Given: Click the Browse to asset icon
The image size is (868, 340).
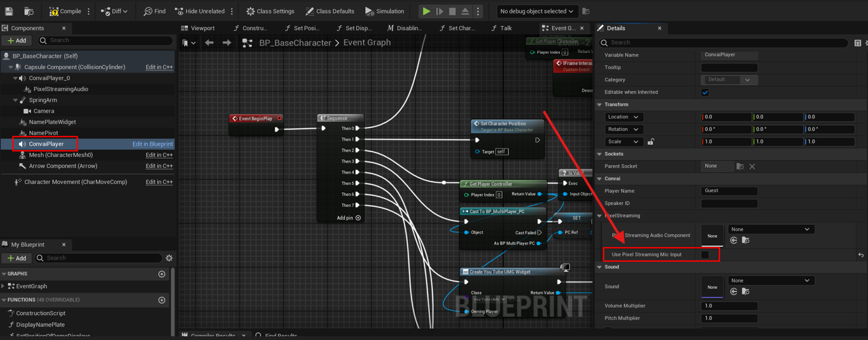Looking at the screenshot, I should pyautogui.click(x=29, y=11).
